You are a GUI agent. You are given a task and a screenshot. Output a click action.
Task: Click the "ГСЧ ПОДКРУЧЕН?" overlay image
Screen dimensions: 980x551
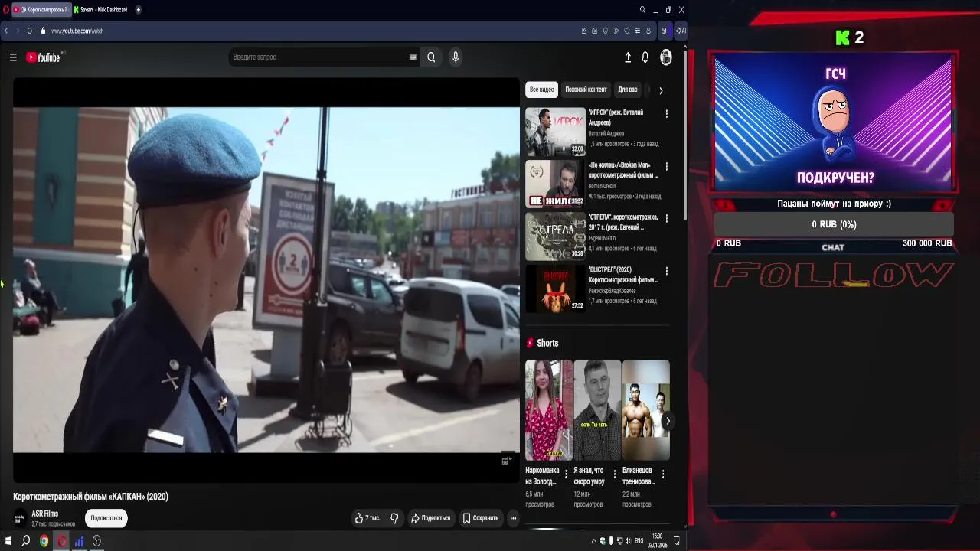tap(833, 122)
